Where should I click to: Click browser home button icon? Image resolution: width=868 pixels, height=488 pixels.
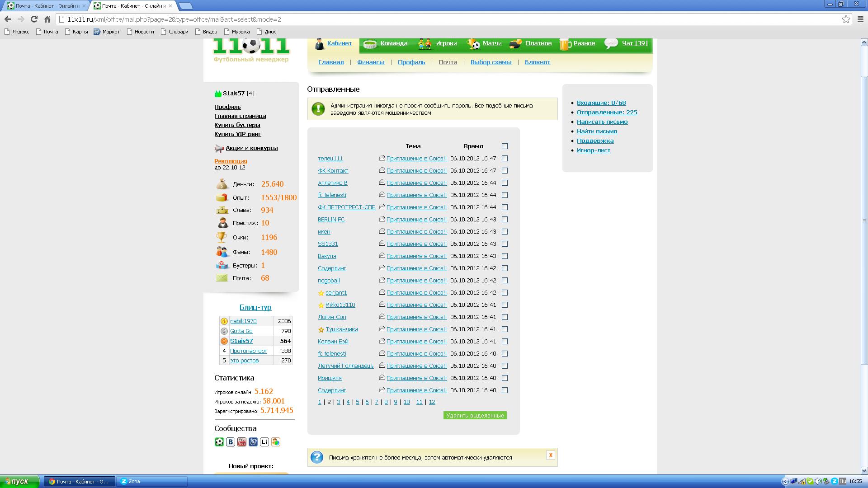[x=47, y=19]
